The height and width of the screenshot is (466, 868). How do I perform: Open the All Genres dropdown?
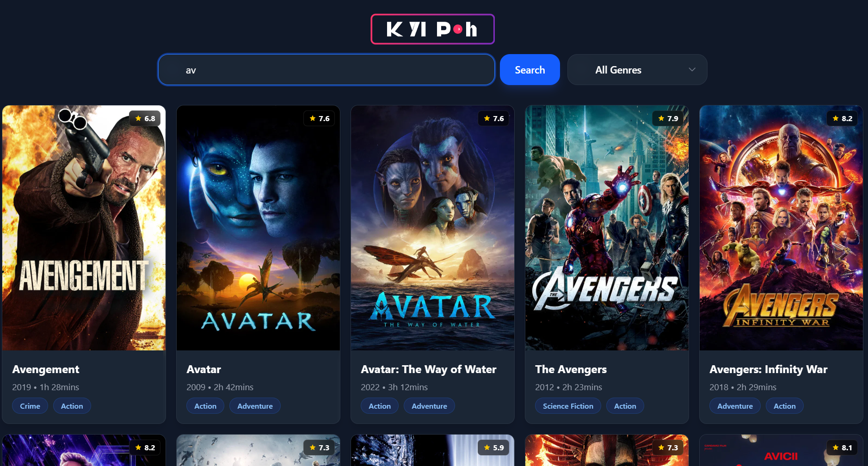[637, 70]
